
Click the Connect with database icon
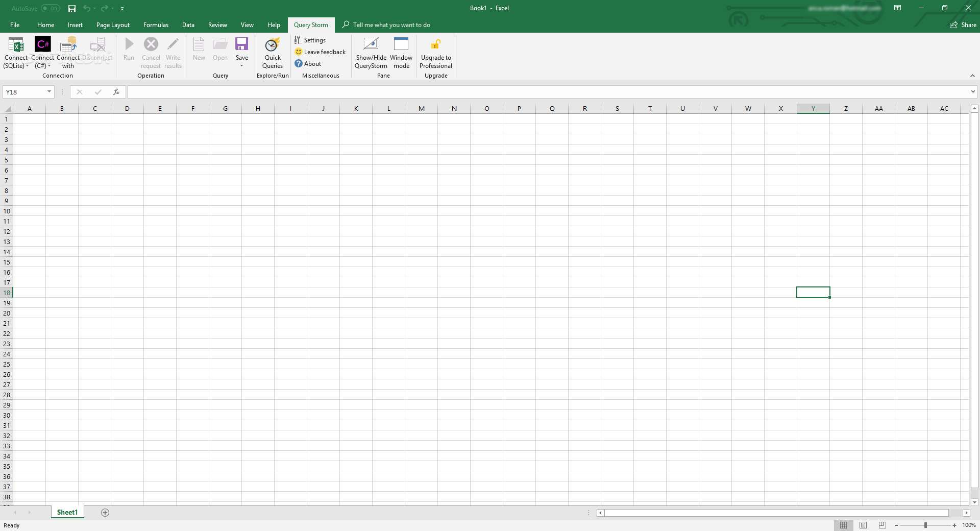click(x=68, y=44)
